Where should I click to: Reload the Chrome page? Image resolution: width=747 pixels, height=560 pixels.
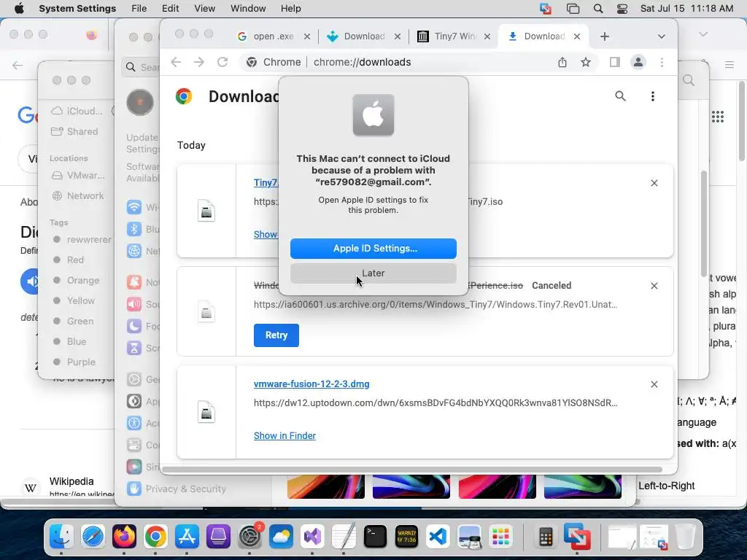click(x=222, y=63)
